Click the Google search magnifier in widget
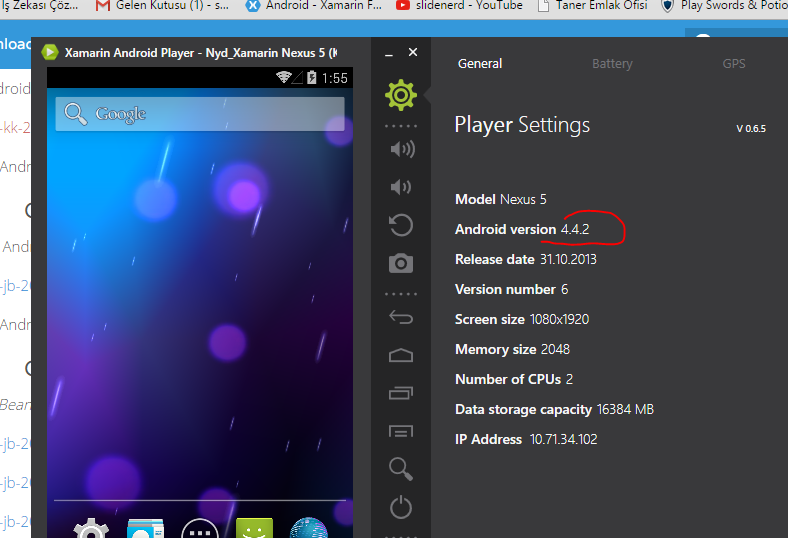 click(75, 114)
